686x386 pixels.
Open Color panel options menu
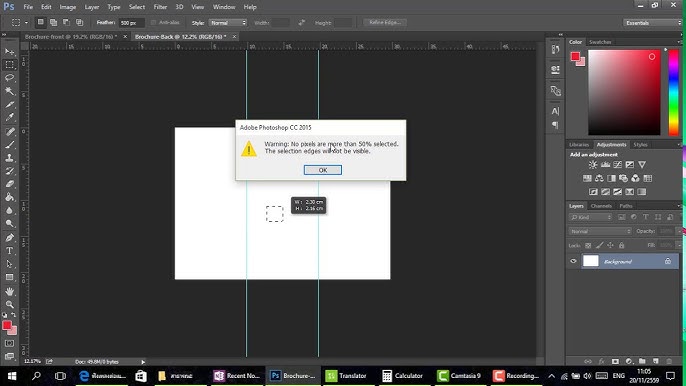click(x=679, y=42)
